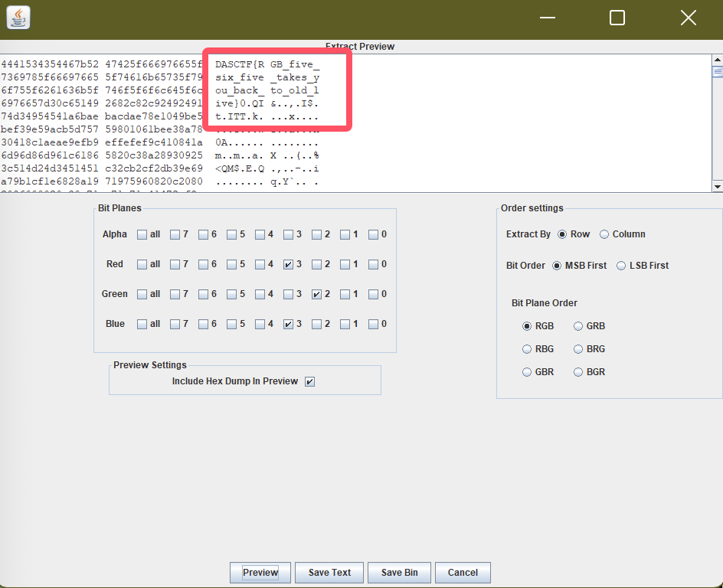The image size is (723, 588).
Task: Click the Java application icon in title bar
Action: [18, 17]
